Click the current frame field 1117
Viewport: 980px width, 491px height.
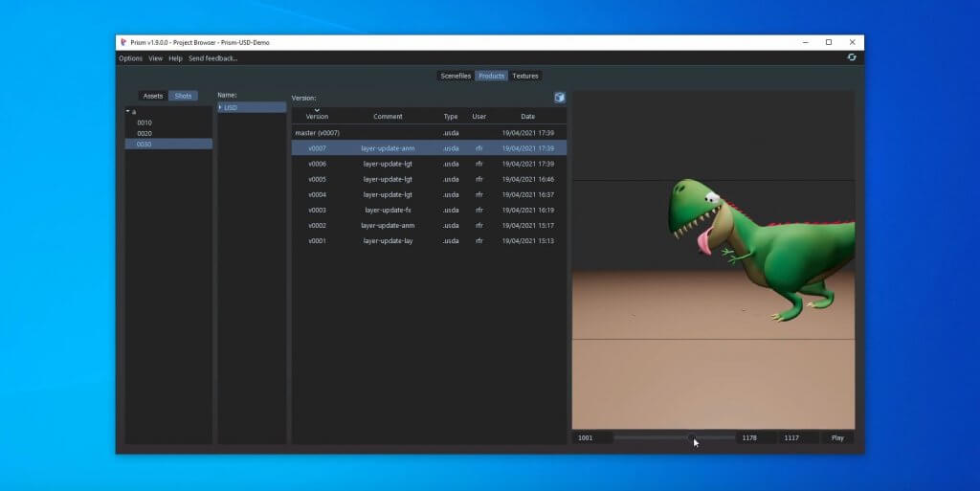799,438
